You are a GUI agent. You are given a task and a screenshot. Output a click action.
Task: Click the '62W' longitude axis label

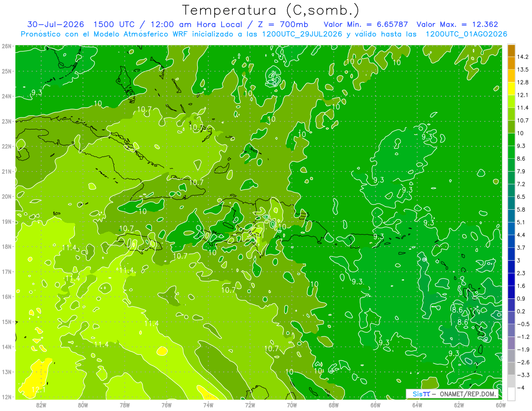pyautogui.click(x=459, y=405)
